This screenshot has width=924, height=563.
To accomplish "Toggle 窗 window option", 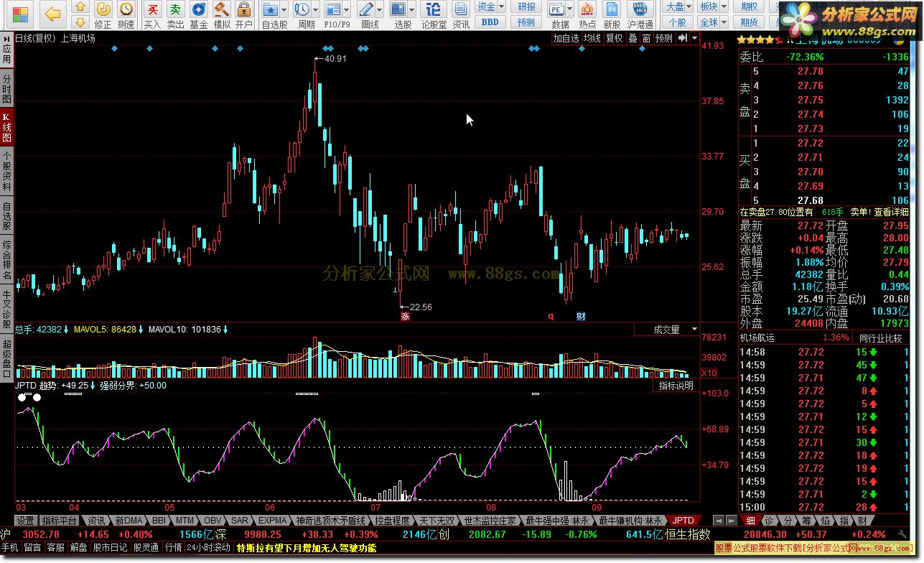I will (646, 38).
